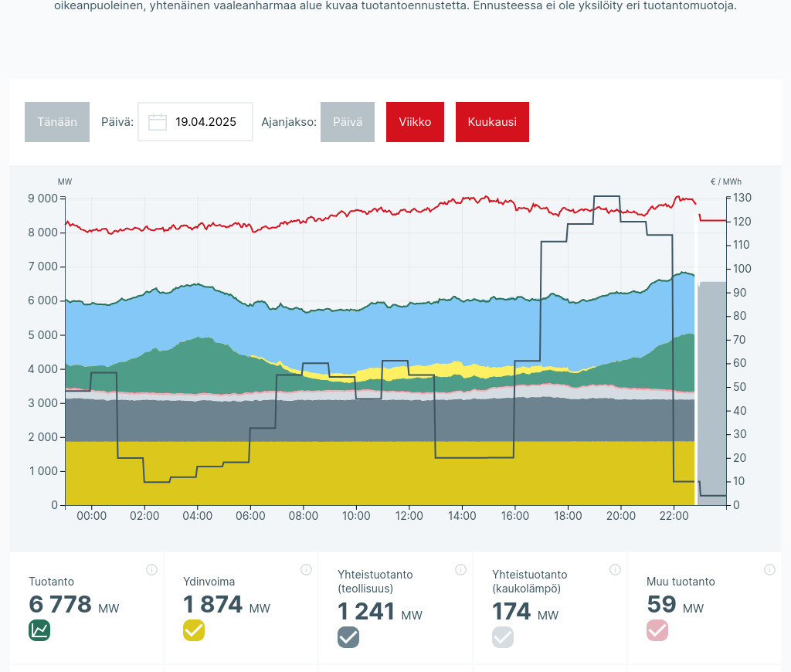Open info icon on Tuotanto card
Image resolution: width=791 pixels, height=672 pixels.
point(151,570)
